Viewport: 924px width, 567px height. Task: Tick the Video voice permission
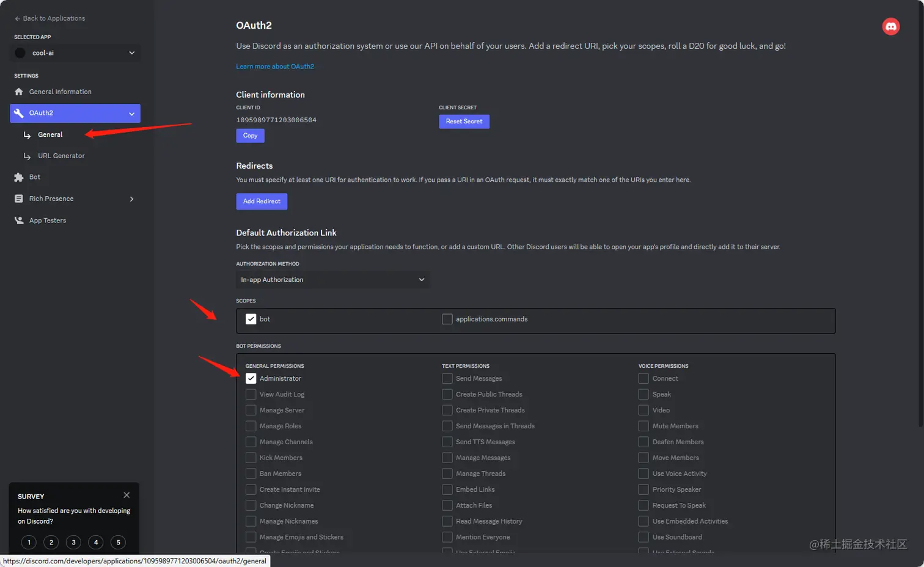click(x=643, y=410)
